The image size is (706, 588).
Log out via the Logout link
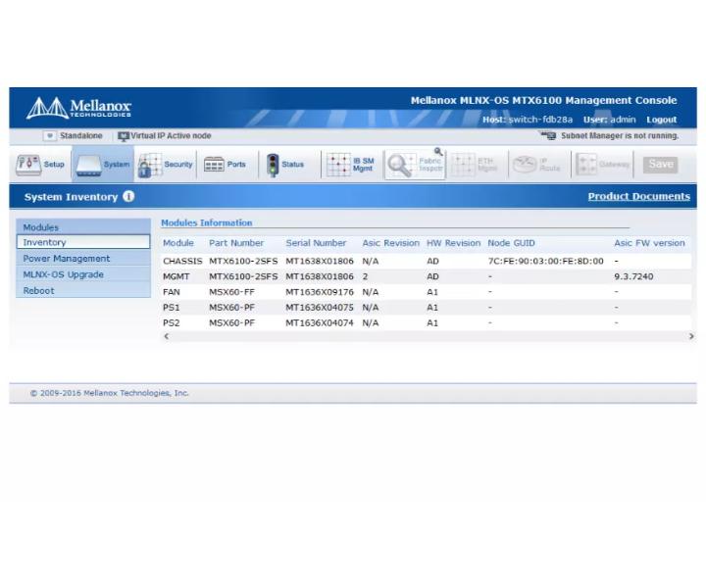(x=662, y=120)
